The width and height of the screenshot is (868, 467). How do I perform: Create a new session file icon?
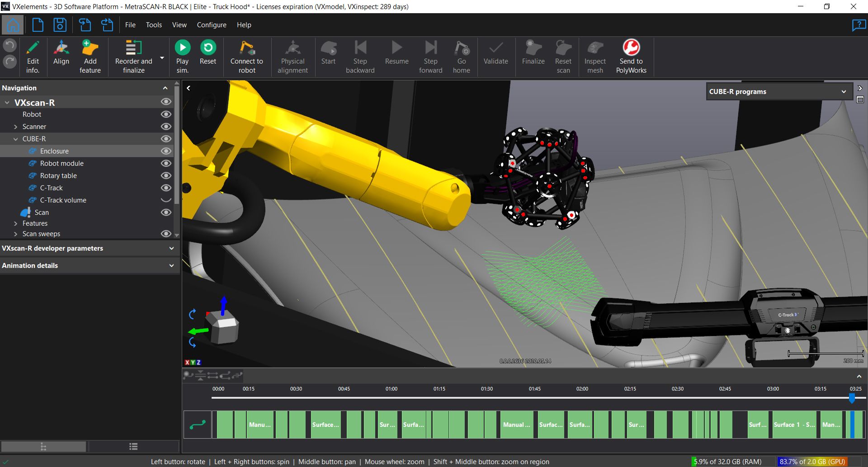coord(38,25)
